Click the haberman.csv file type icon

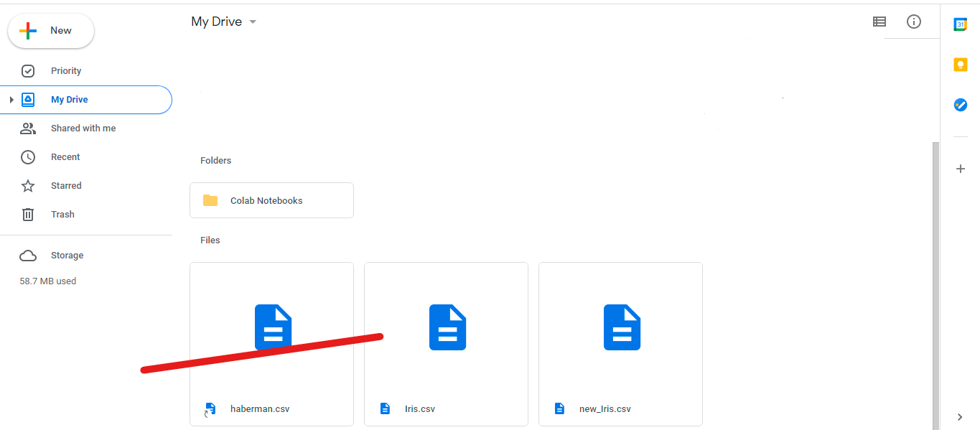point(210,409)
